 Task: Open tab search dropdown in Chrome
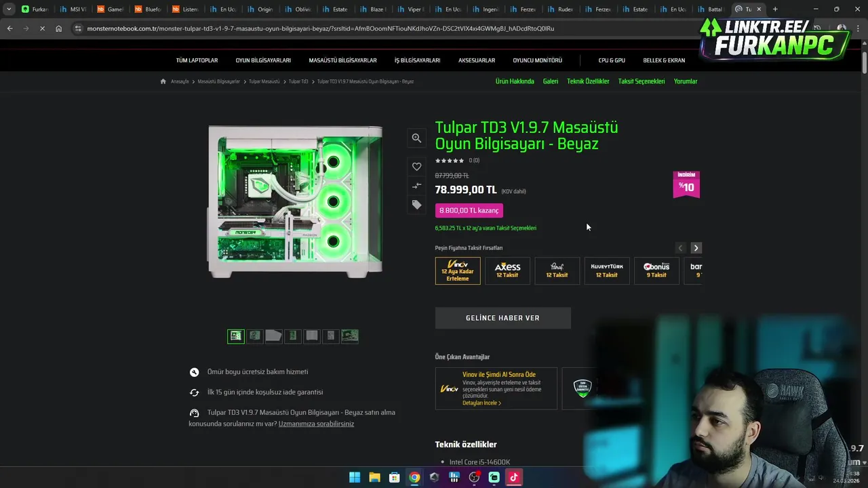coord(9,9)
